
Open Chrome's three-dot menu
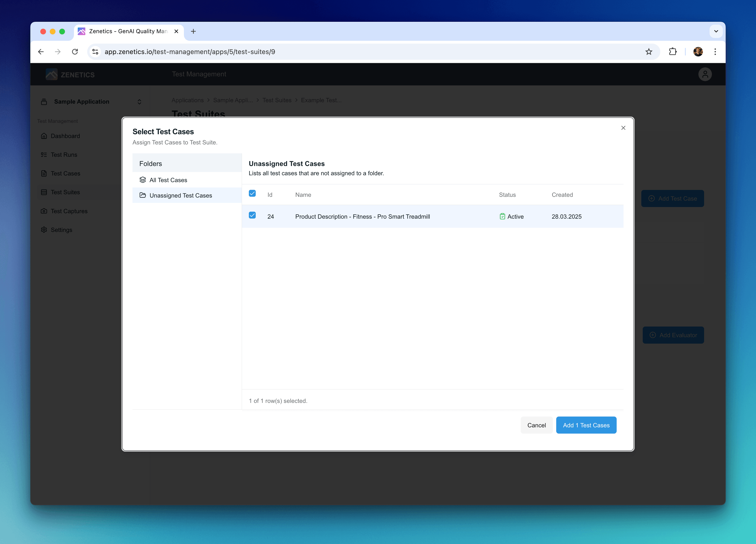tap(715, 52)
